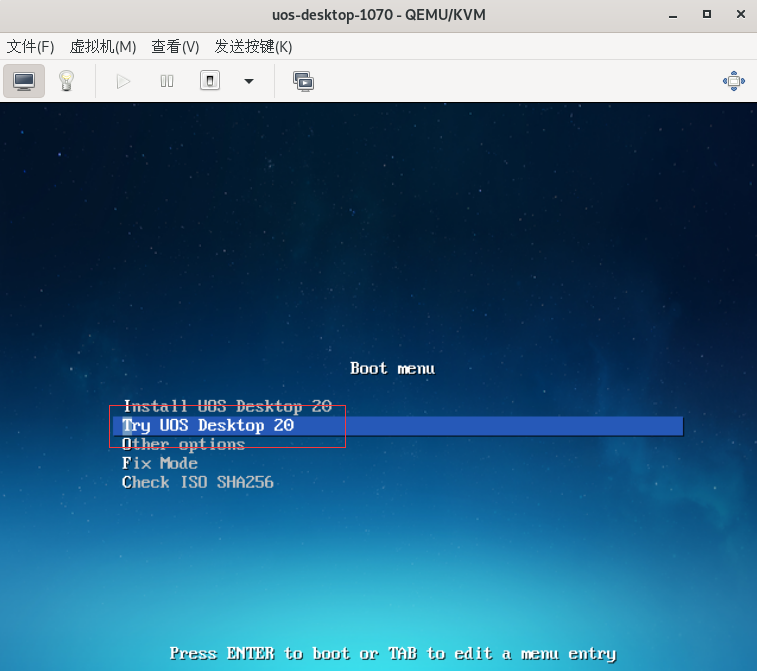Open the 文件(F) menu
This screenshot has width=757, height=671.
tap(30, 46)
